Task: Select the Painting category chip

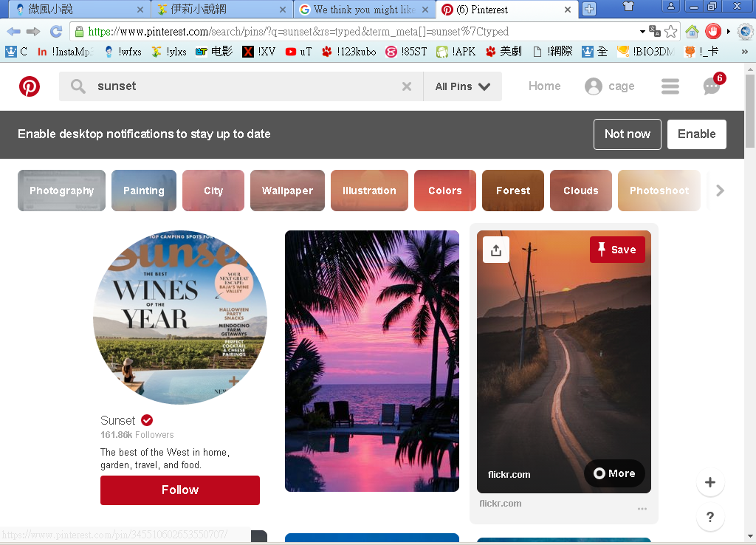Action: (144, 191)
